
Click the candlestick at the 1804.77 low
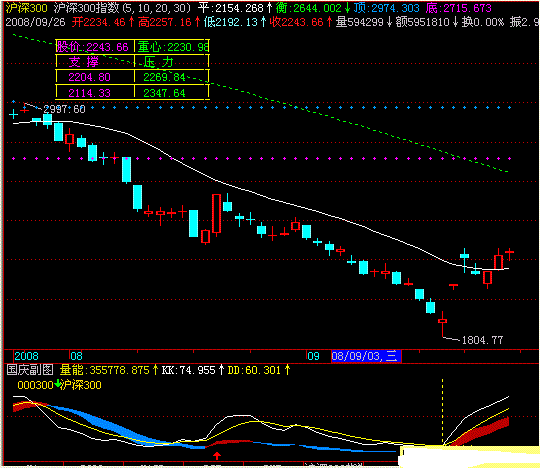443,324
